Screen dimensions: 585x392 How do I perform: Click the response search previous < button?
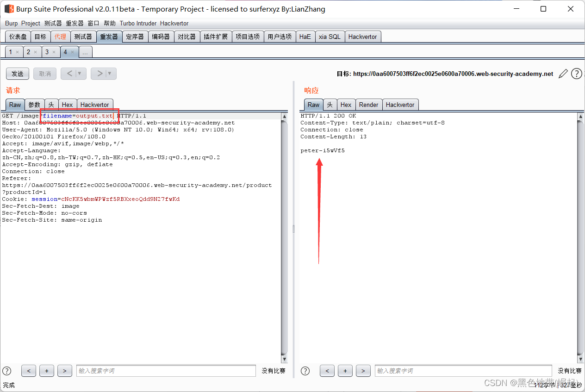pyautogui.click(x=327, y=371)
